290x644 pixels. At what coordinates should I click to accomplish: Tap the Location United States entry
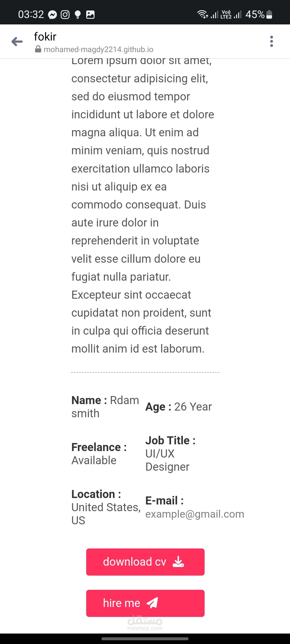(106, 507)
